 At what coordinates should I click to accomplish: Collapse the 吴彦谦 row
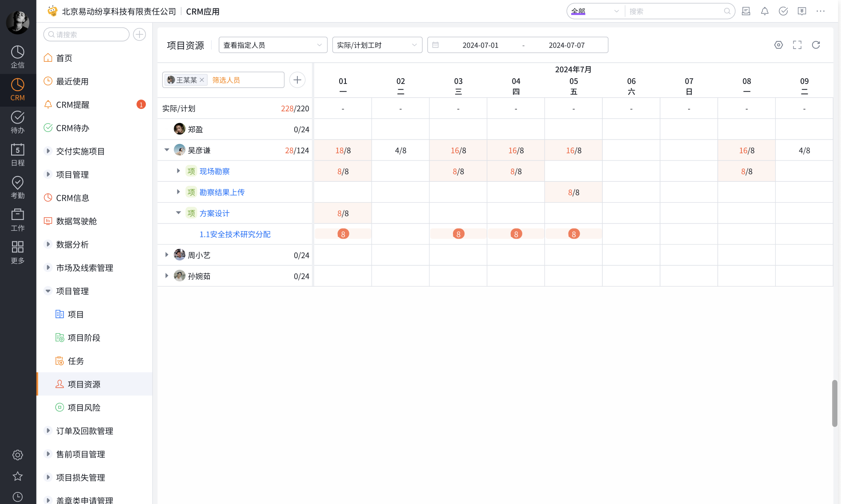click(167, 150)
